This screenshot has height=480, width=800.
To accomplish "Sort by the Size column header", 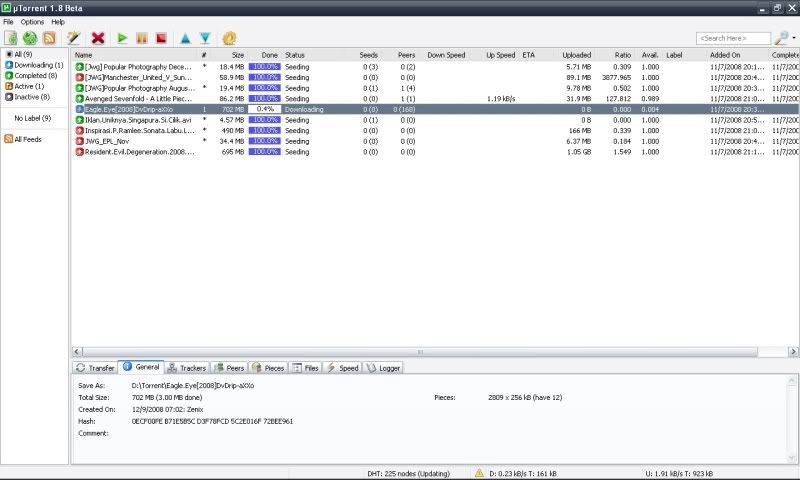I will coord(238,55).
